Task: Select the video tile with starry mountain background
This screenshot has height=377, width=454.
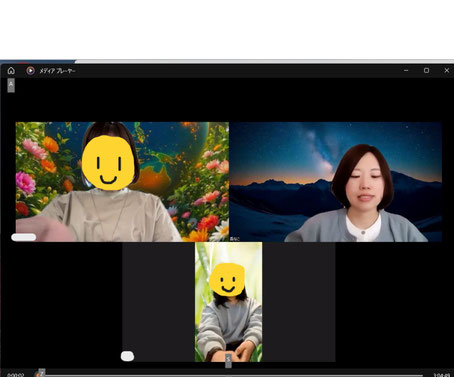Action: 336,182
